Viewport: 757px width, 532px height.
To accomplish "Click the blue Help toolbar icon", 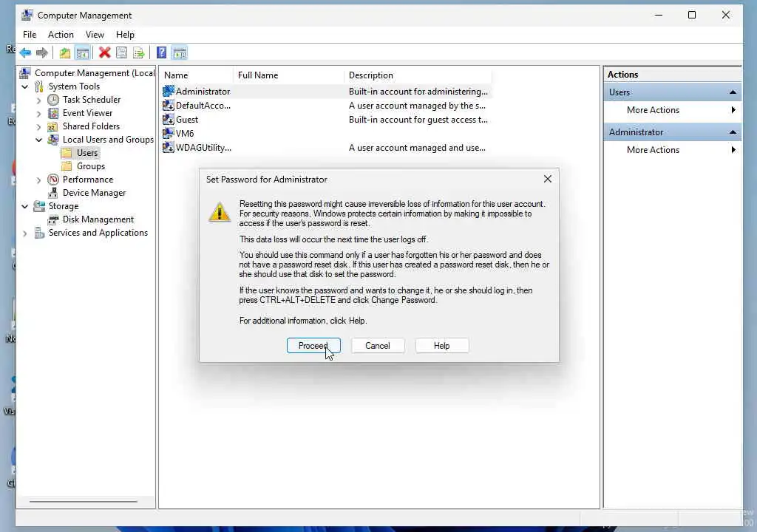I will (x=162, y=52).
